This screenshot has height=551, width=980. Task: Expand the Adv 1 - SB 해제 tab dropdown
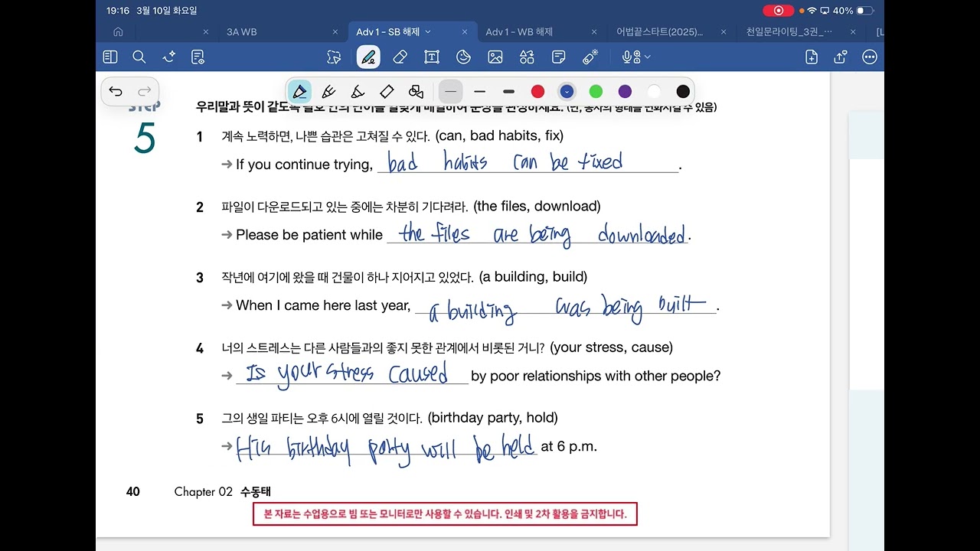(x=428, y=32)
